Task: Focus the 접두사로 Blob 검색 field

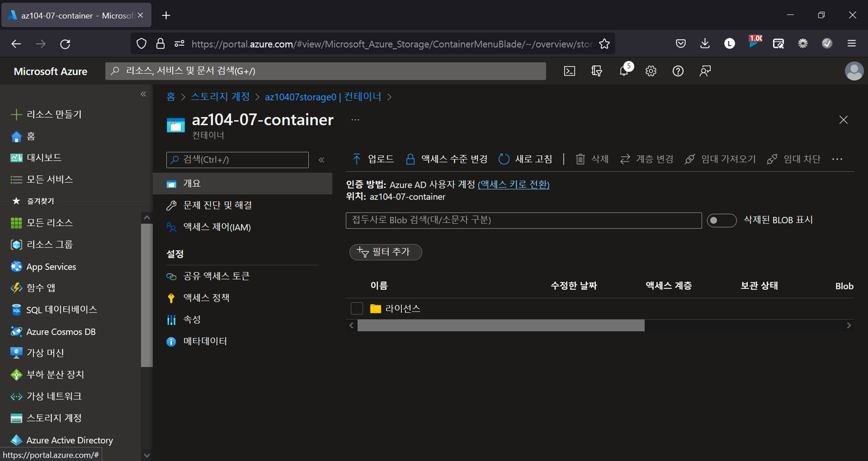Action: coord(523,220)
